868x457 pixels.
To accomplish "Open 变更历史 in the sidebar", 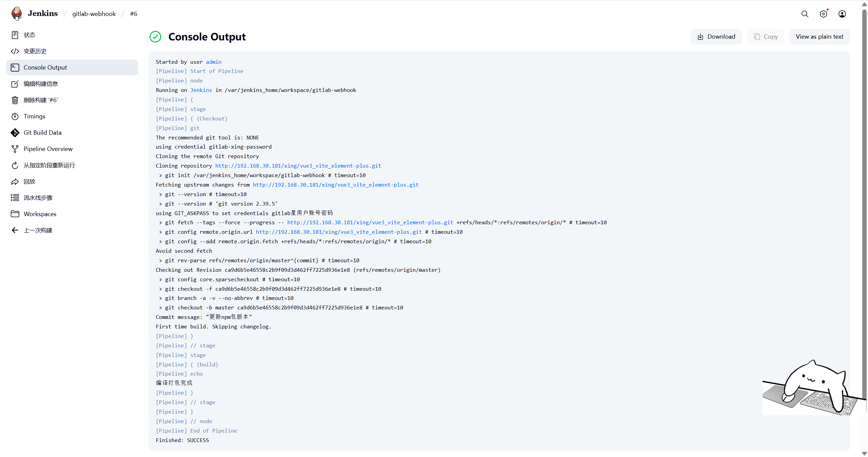I will 72,51.
